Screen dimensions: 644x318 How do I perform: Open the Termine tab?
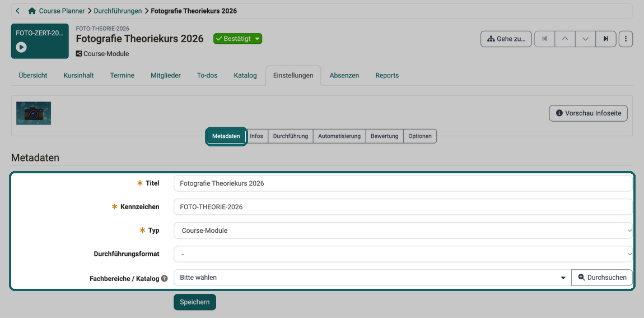[x=122, y=76]
